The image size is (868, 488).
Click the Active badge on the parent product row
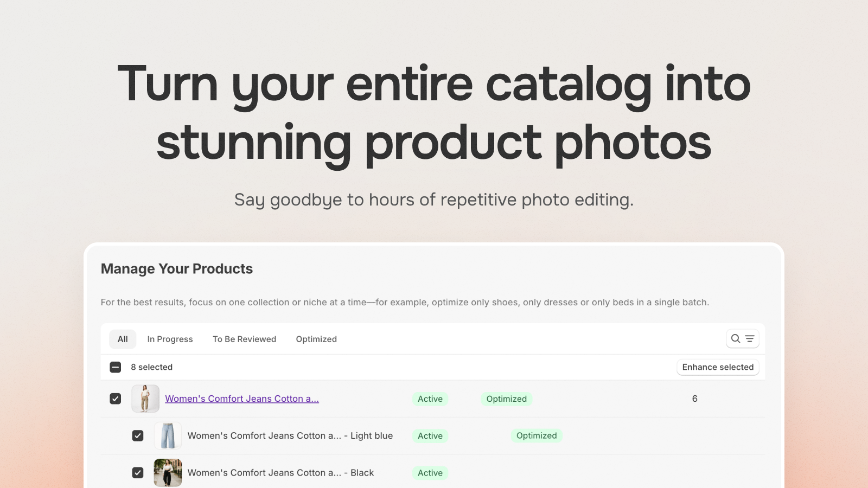[x=430, y=399]
